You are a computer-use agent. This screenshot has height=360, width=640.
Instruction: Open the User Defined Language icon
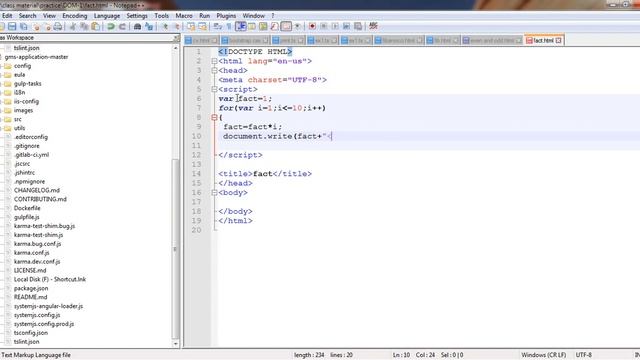click(252, 27)
